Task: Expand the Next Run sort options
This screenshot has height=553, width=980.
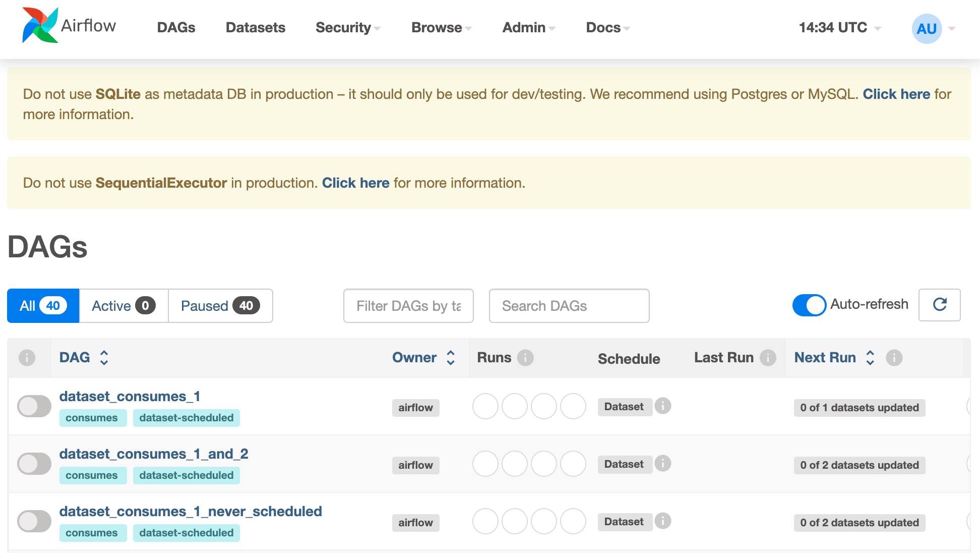Action: tap(869, 357)
